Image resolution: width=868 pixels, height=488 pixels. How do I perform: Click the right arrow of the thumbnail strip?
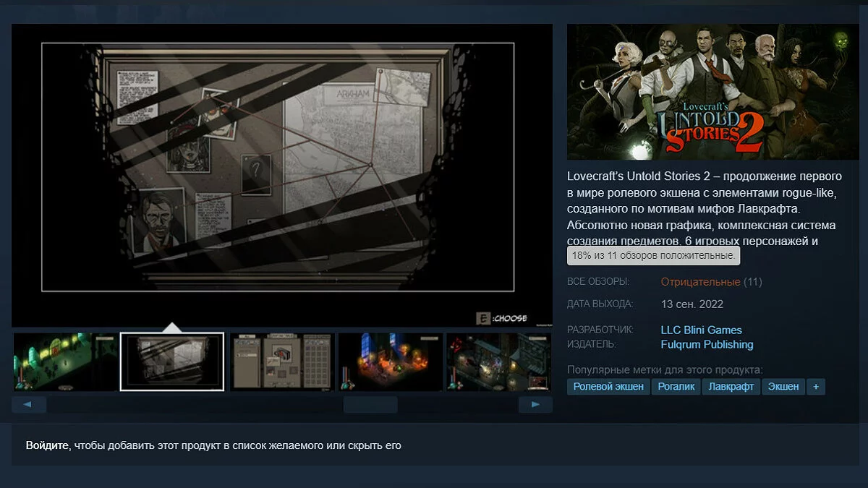[535, 405]
